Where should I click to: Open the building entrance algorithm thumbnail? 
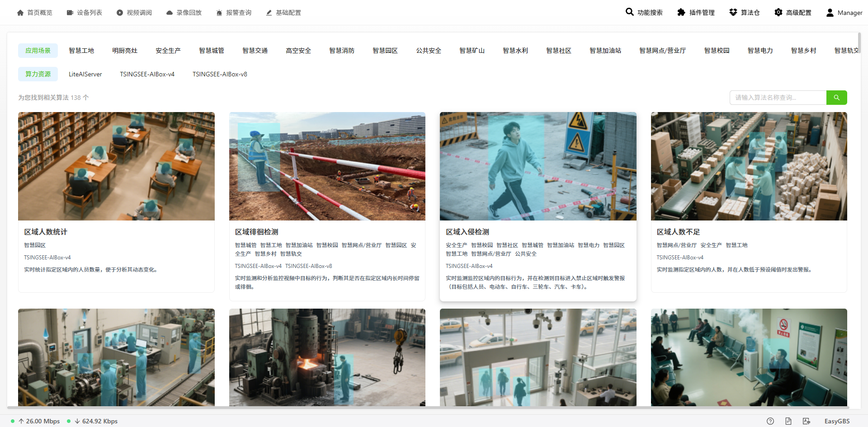[538, 357]
